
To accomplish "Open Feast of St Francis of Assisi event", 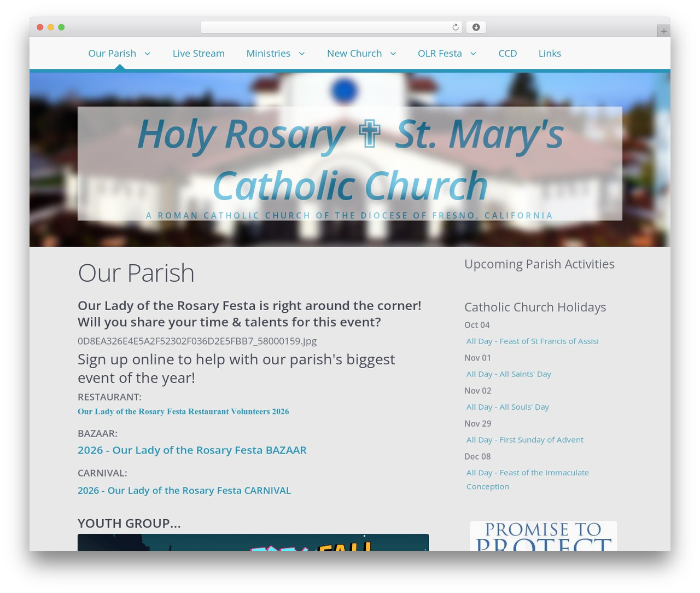I will pyautogui.click(x=532, y=341).
